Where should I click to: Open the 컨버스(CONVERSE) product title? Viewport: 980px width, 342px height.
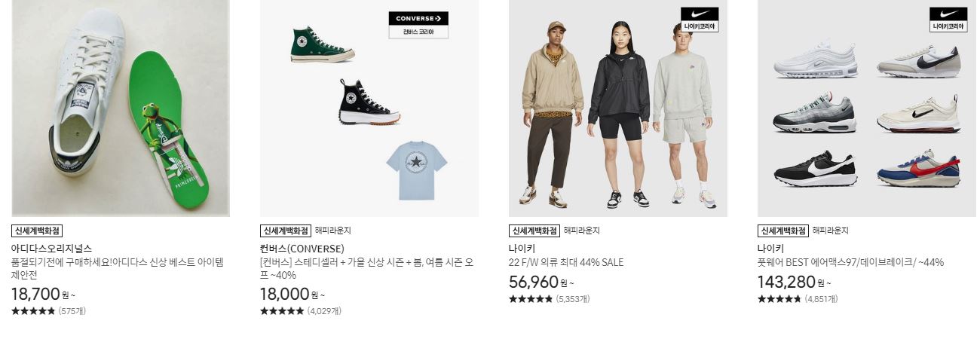point(302,248)
